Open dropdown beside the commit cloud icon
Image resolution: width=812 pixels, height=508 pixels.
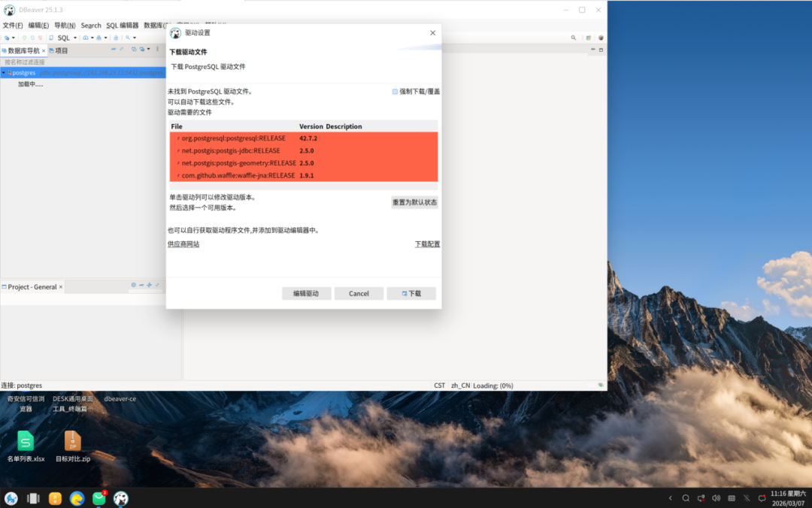[x=92, y=38]
